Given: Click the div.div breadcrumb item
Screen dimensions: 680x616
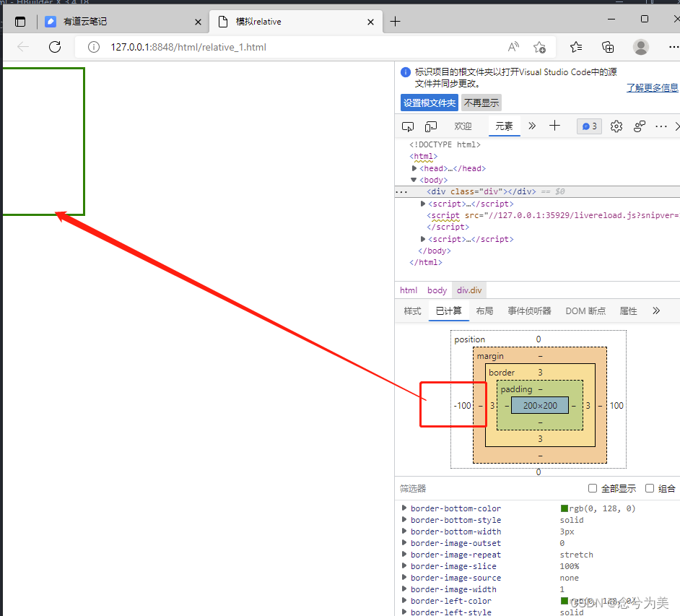Looking at the screenshot, I should tap(468, 290).
